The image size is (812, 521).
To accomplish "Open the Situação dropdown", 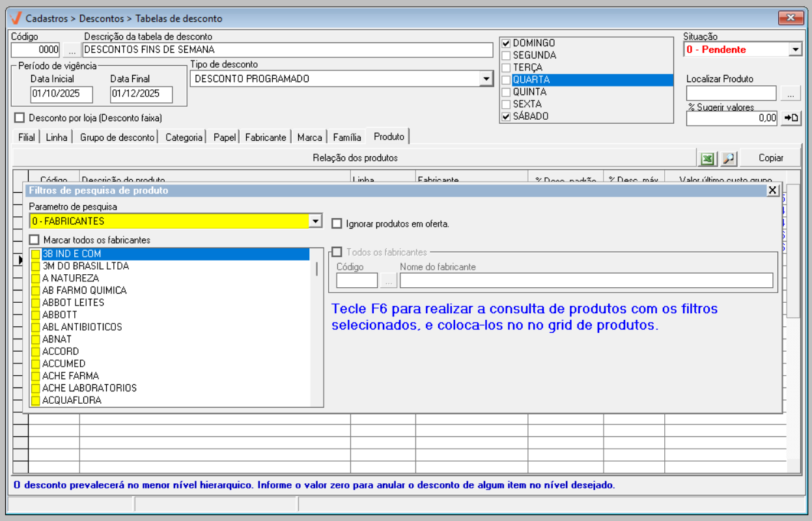I will (795, 49).
